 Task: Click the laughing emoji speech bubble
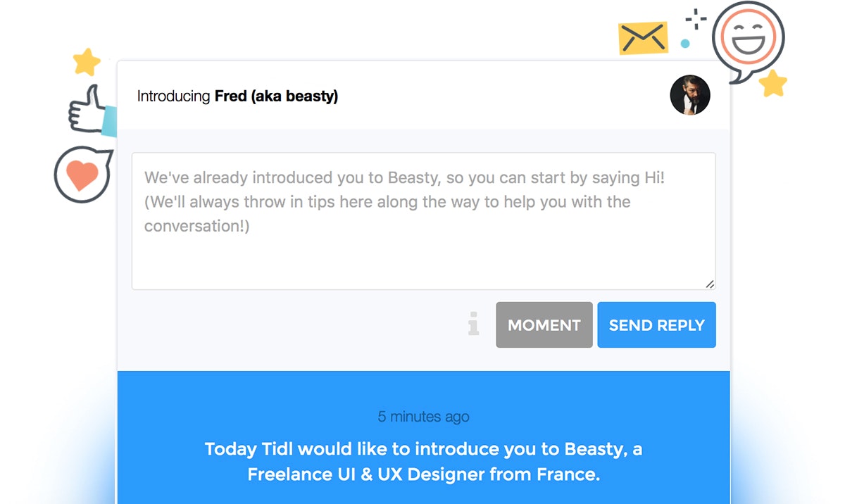point(746,42)
